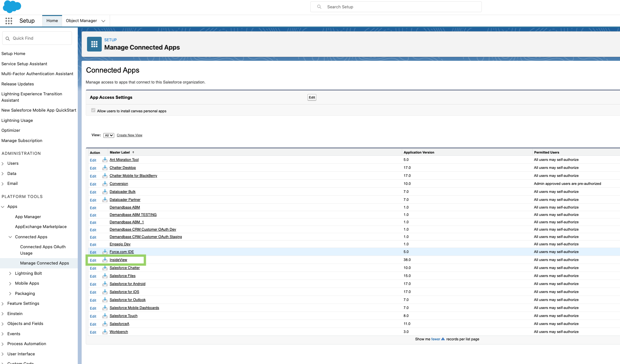Click the search magnifier in Search Setup
620x364 pixels.
pyautogui.click(x=319, y=7)
